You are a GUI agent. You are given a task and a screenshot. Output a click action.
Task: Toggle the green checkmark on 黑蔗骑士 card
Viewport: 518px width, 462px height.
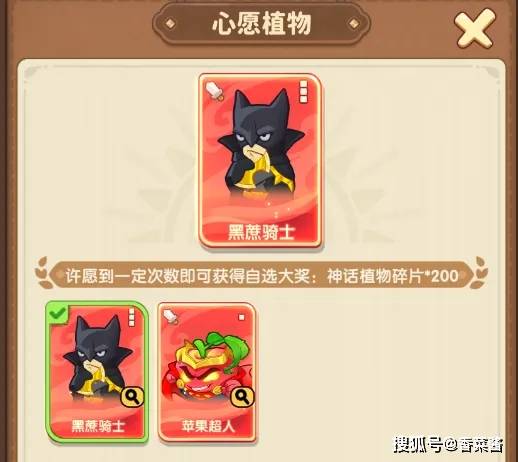[57, 313]
